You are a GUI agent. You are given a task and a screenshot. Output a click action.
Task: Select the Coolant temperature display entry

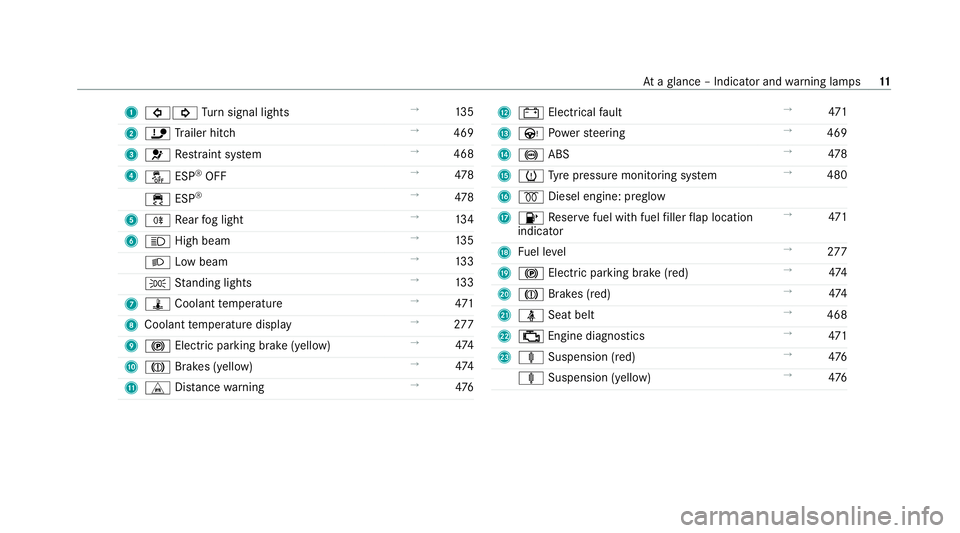point(218,324)
